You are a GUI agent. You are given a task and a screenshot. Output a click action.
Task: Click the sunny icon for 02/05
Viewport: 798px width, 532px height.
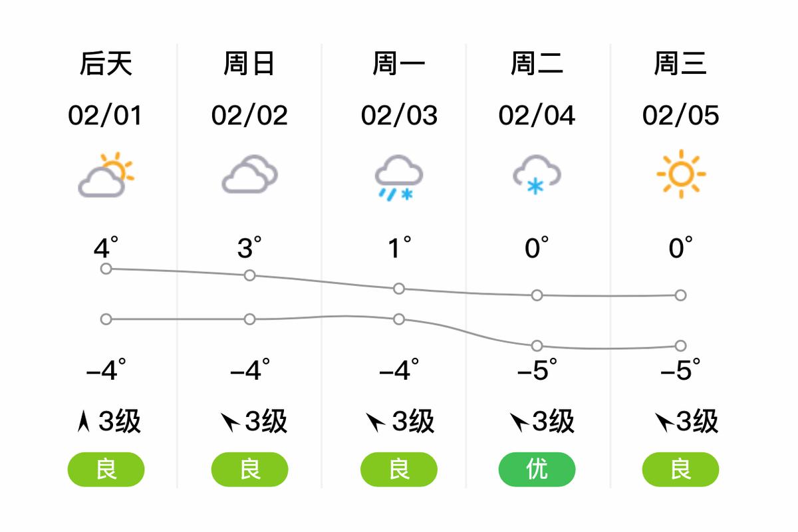pos(681,175)
